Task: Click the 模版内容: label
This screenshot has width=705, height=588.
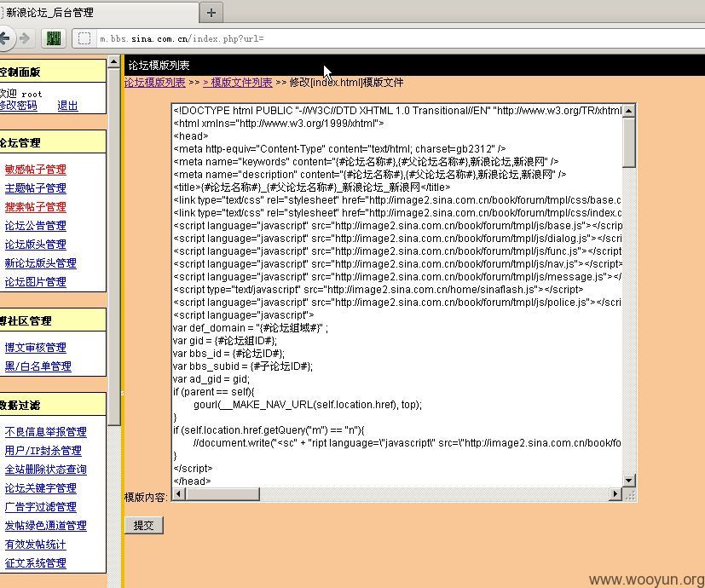Action: point(146,497)
